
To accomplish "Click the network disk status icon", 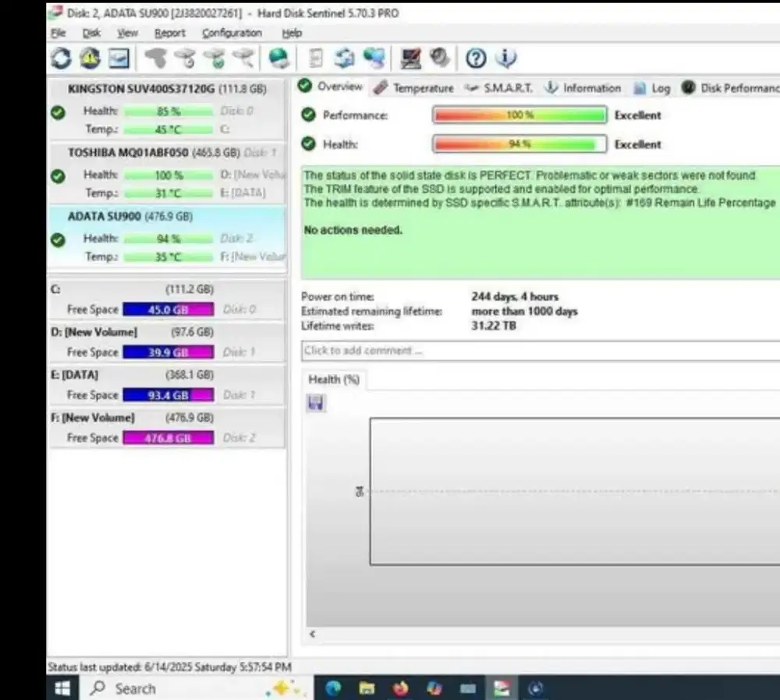I will click(377, 58).
